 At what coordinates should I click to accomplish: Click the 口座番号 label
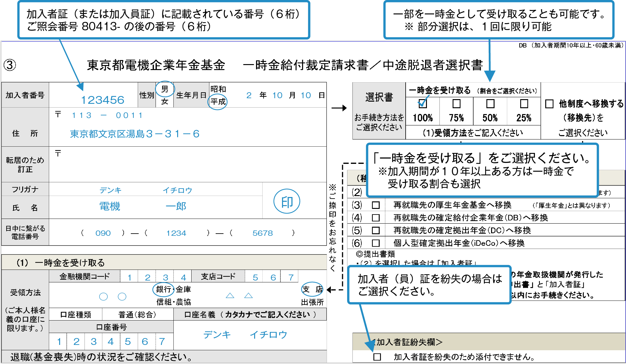point(111,327)
